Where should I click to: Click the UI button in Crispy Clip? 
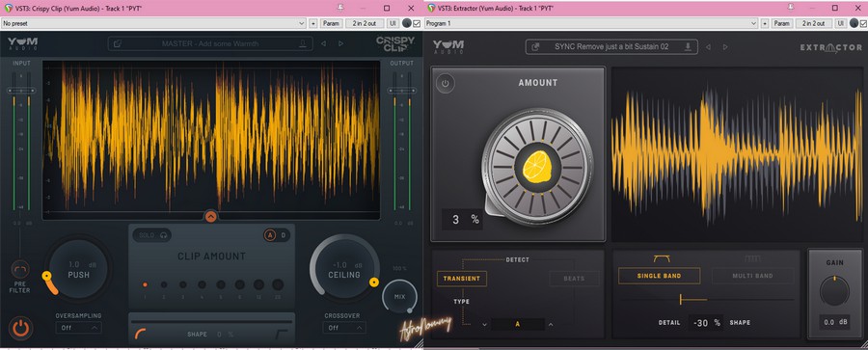[x=393, y=23]
